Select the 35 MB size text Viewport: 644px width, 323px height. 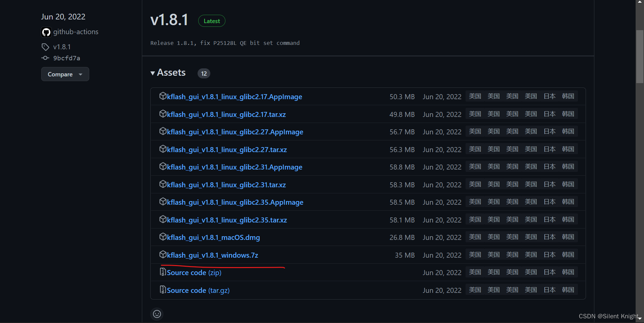pyautogui.click(x=405, y=255)
